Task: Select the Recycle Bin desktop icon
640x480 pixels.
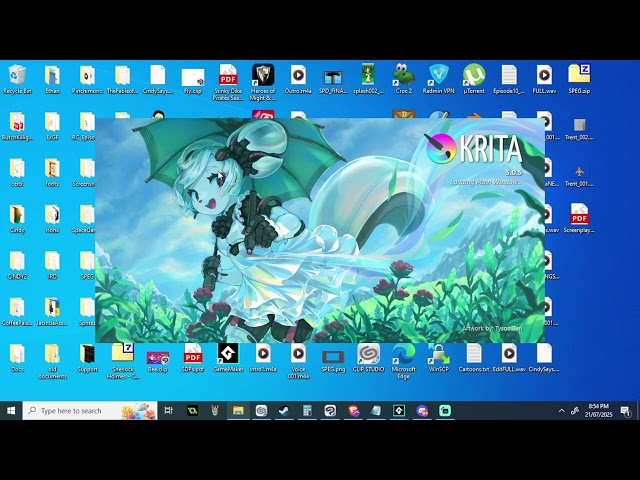Action: (x=17, y=79)
